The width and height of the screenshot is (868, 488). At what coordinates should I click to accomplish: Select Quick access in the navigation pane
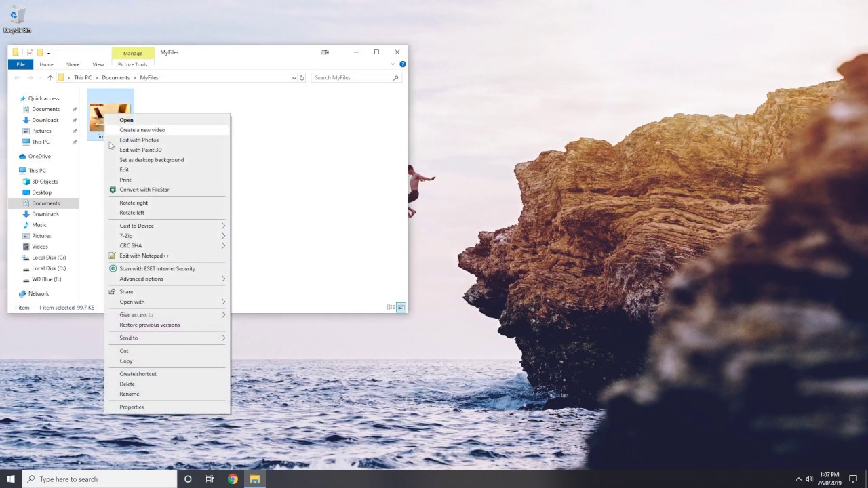(x=43, y=98)
